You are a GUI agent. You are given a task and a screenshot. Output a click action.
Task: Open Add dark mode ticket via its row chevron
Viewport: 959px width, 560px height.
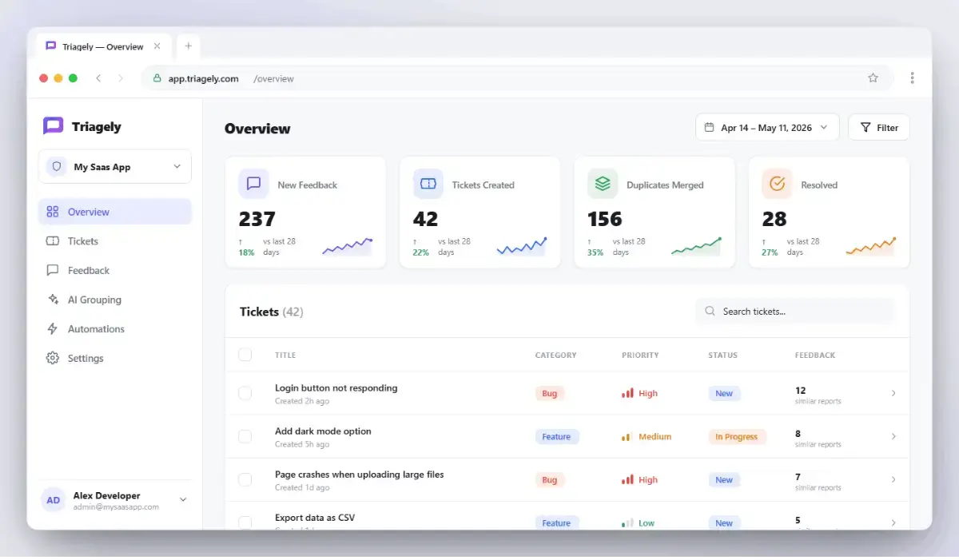point(893,436)
